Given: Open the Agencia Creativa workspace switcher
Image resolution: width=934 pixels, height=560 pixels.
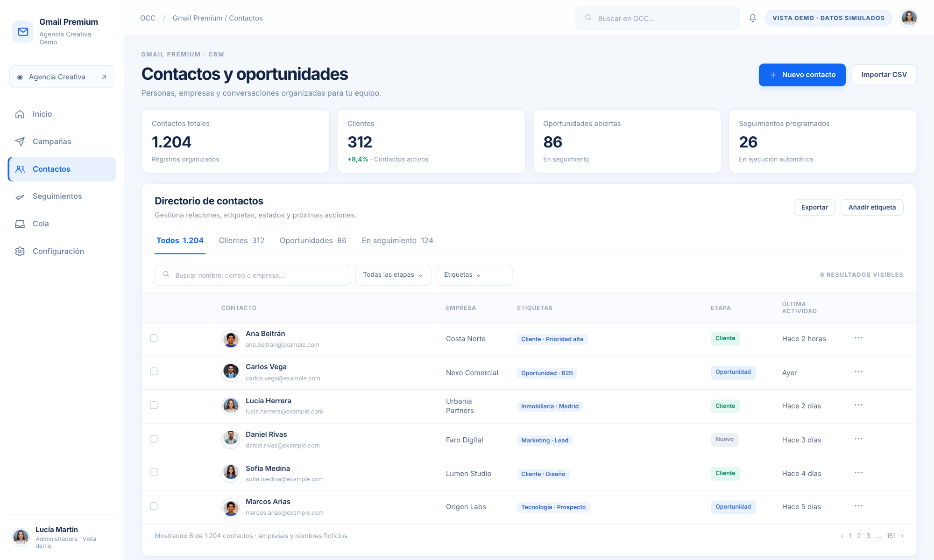Looking at the screenshot, I should (62, 77).
